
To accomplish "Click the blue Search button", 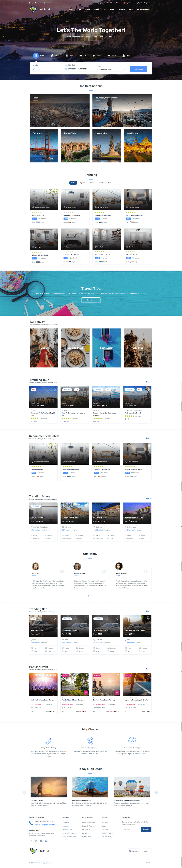I will coord(139,69).
